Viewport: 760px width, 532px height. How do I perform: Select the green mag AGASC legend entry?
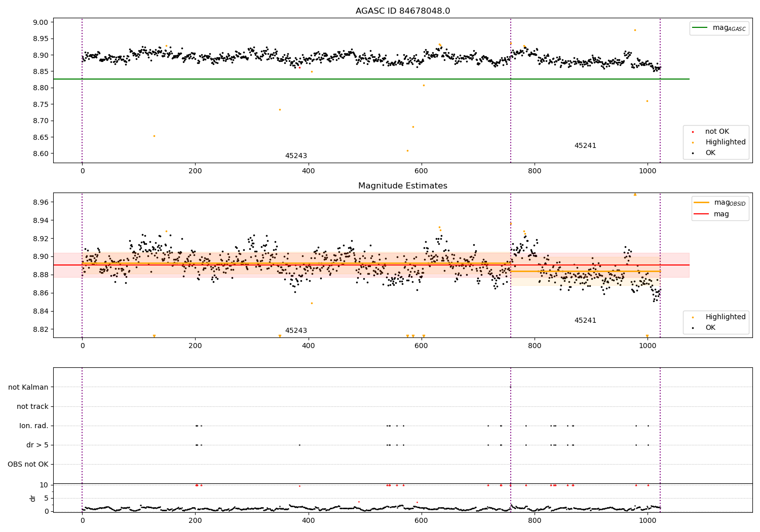tap(719, 28)
